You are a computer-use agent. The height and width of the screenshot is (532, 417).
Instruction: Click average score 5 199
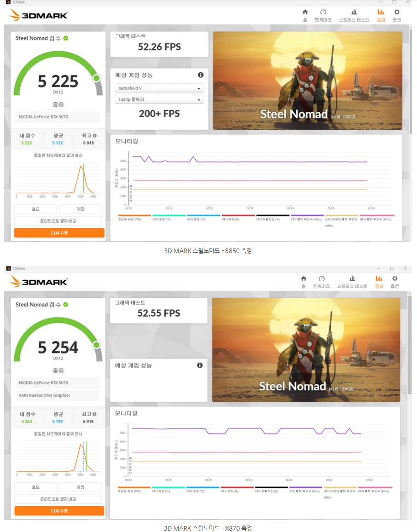58,422
